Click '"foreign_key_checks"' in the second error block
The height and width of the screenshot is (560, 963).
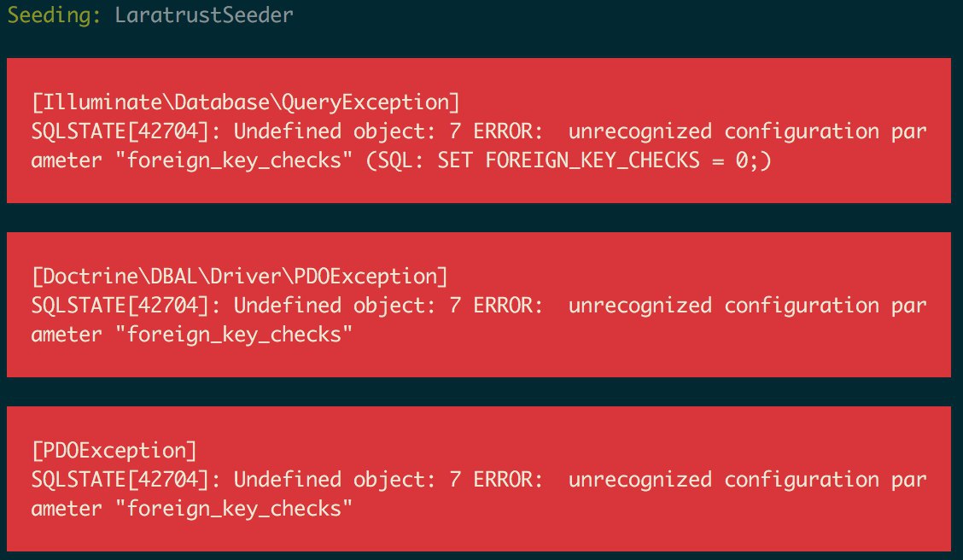point(234,335)
